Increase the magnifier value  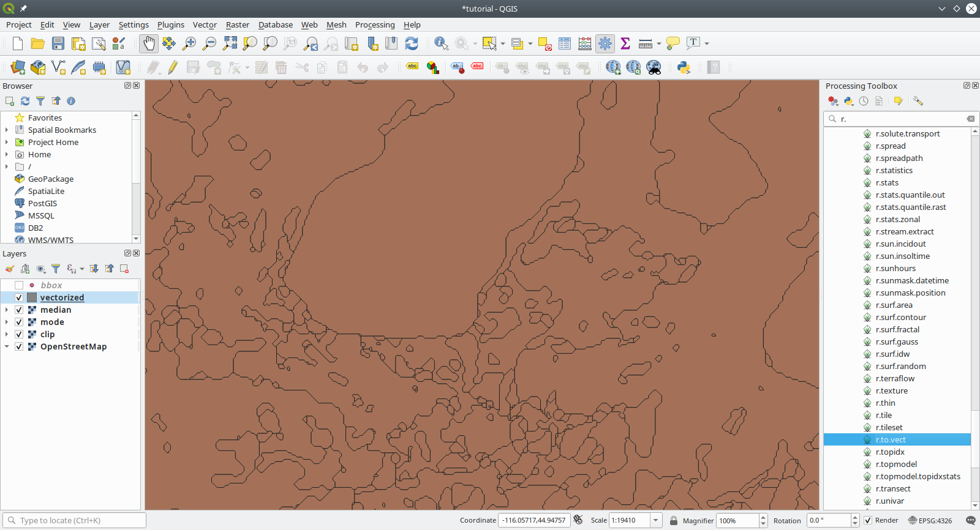(x=763, y=517)
